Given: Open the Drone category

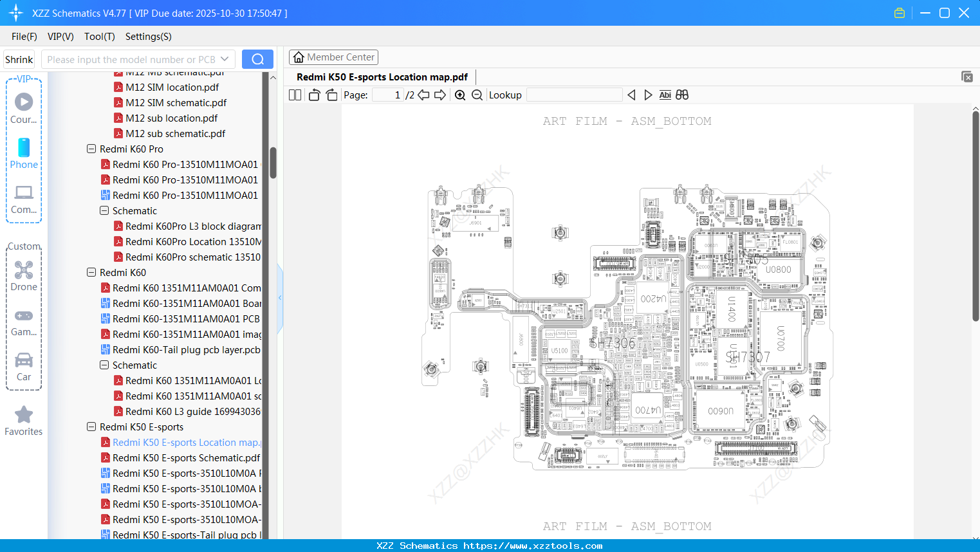Looking at the screenshot, I should 24,275.
